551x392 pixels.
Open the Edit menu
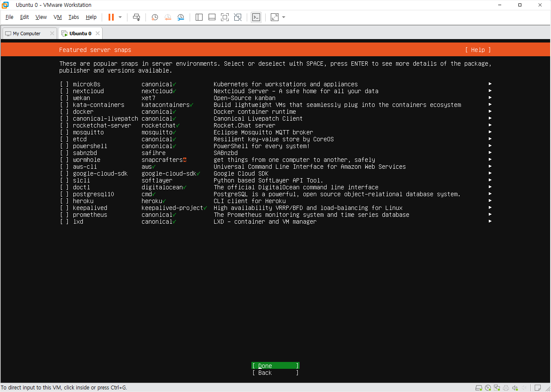click(24, 17)
